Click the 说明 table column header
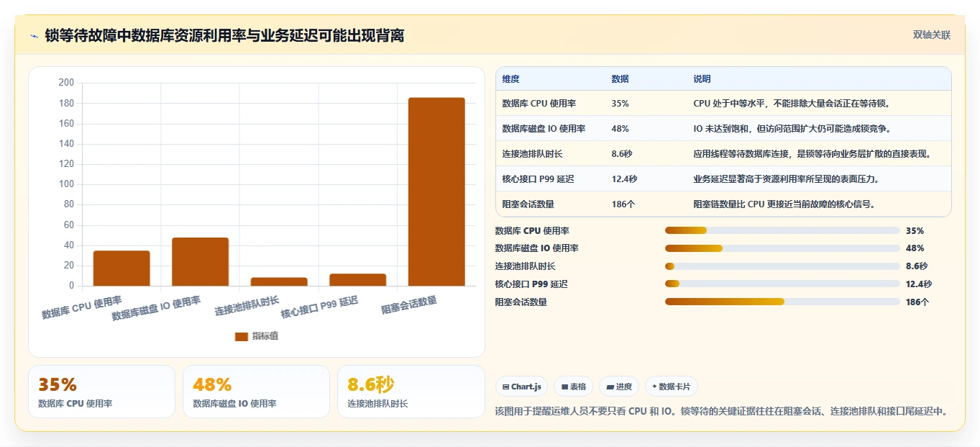Screen dimensions: 980x447 (702, 78)
